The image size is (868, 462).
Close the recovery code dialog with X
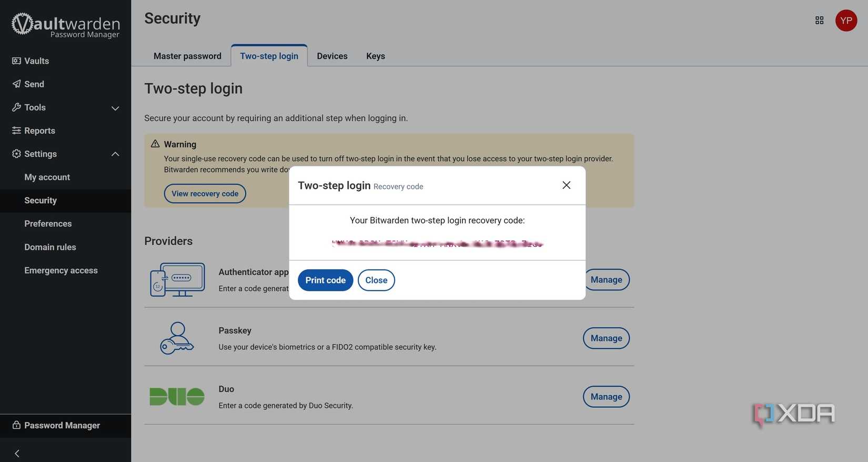(566, 185)
